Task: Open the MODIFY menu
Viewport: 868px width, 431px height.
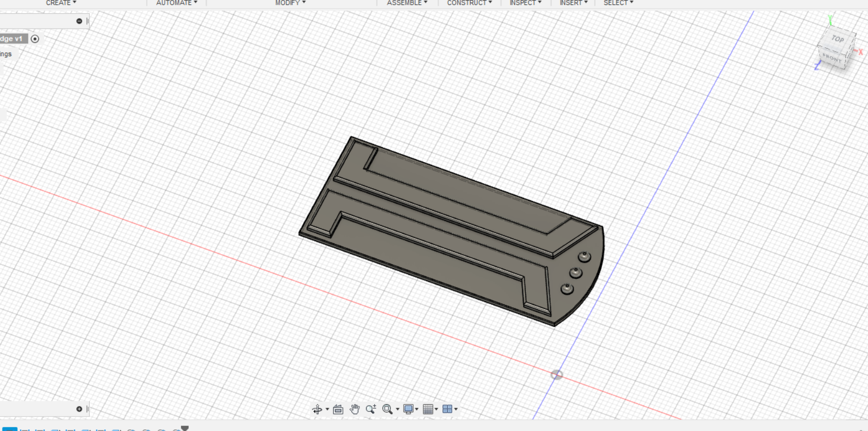Action: point(291,3)
